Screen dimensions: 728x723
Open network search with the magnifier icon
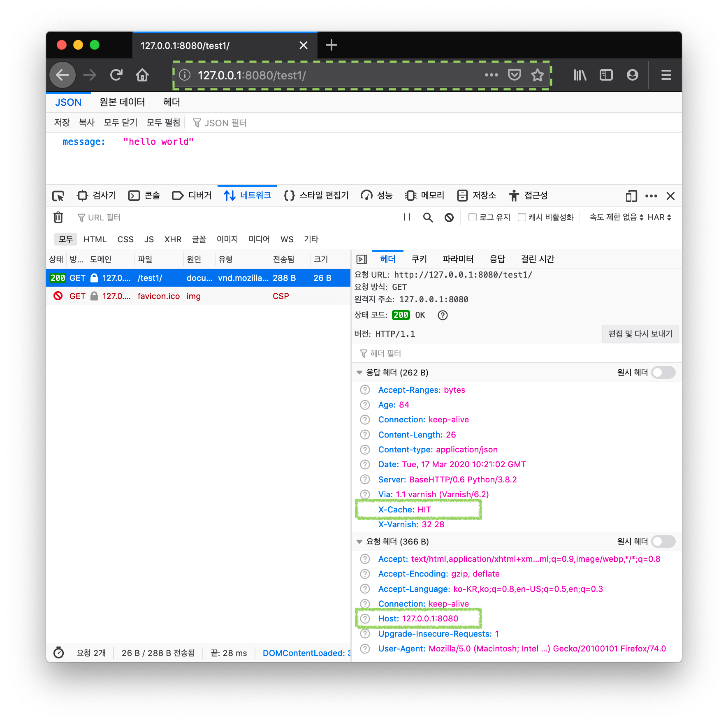click(428, 217)
